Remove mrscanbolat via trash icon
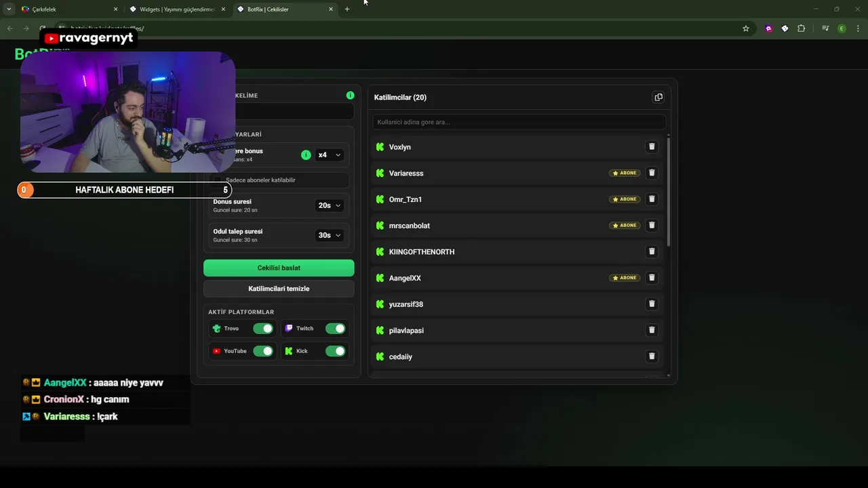 tap(652, 225)
